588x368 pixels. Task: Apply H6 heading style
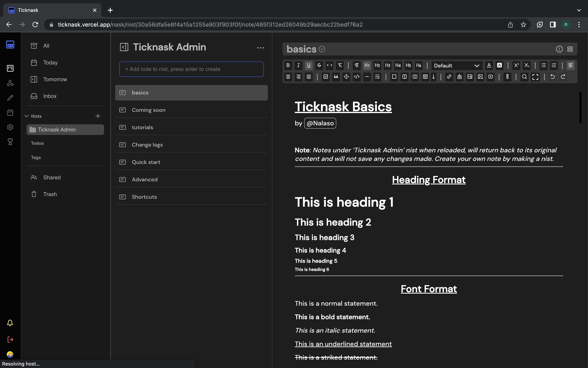pyautogui.click(x=419, y=65)
